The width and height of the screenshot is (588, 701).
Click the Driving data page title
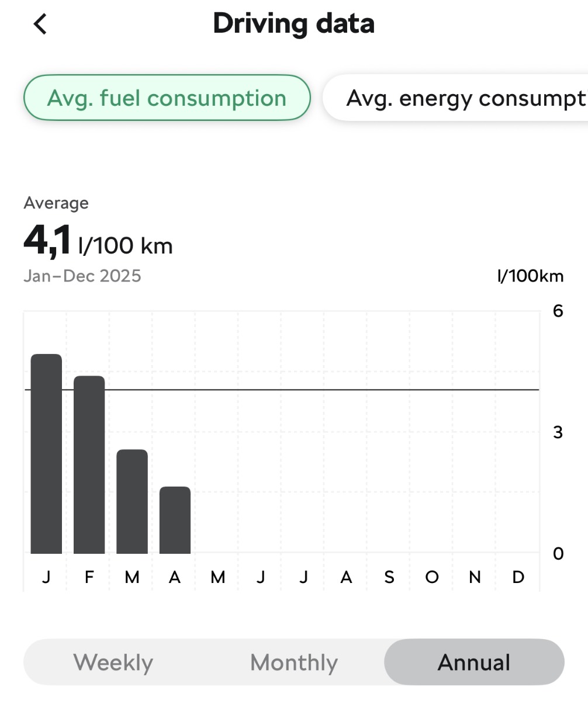click(293, 23)
